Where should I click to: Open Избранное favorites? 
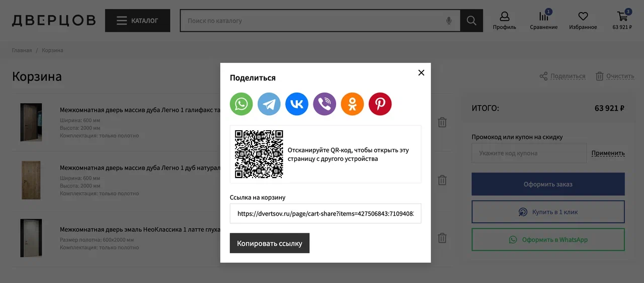(583, 21)
